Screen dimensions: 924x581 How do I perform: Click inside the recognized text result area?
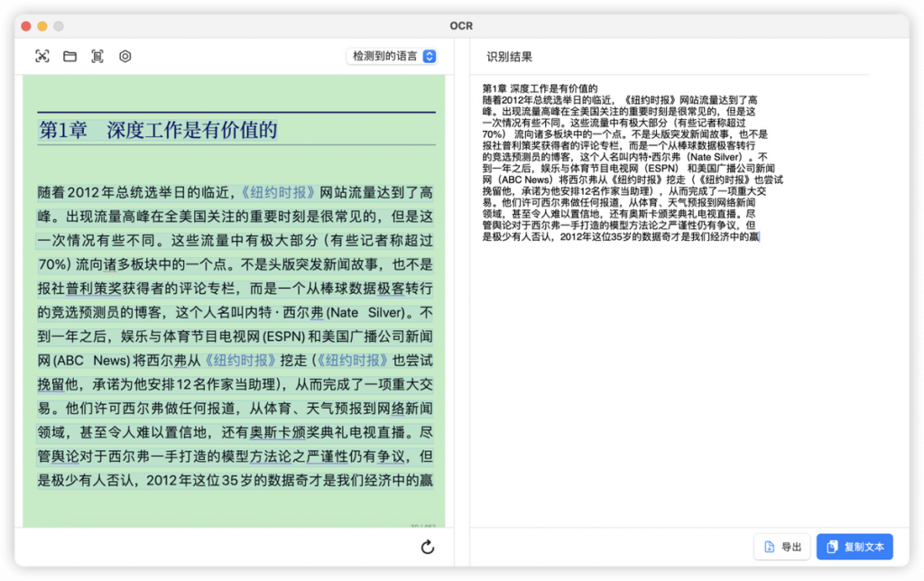tap(668, 361)
